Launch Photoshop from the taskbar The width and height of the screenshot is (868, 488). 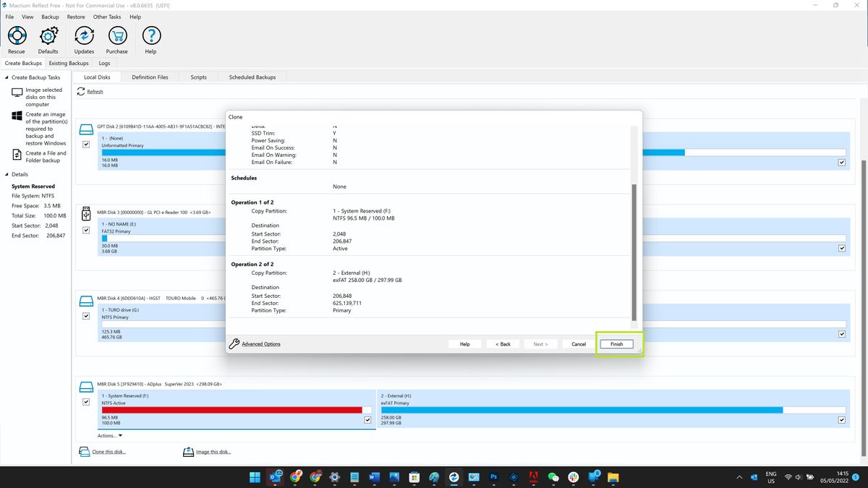click(x=493, y=477)
